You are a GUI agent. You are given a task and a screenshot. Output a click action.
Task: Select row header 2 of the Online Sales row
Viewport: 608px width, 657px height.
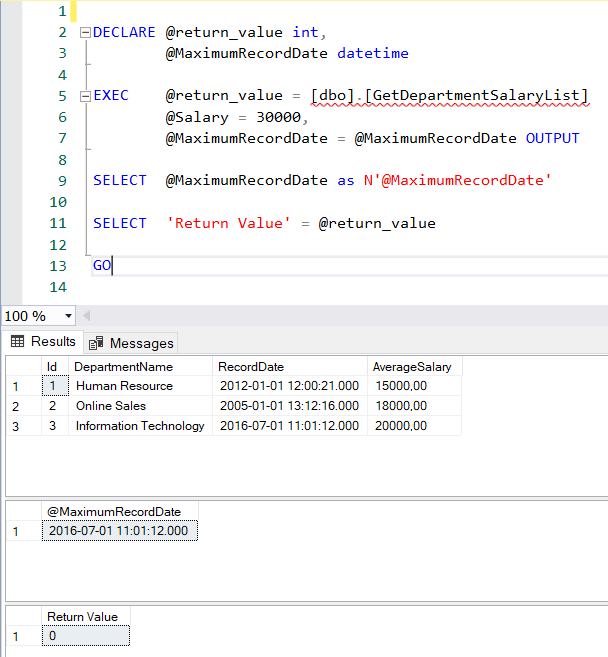pos(23,406)
